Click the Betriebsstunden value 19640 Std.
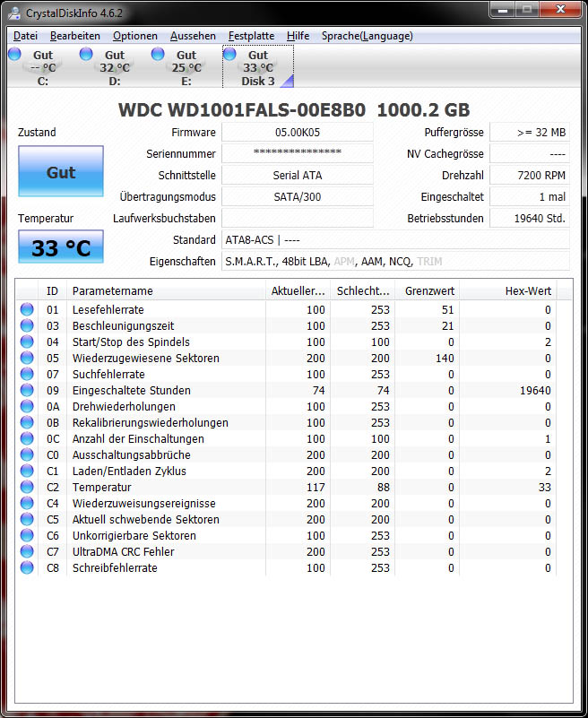The height and width of the screenshot is (718, 588). pyautogui.click(x=530, y=219)
